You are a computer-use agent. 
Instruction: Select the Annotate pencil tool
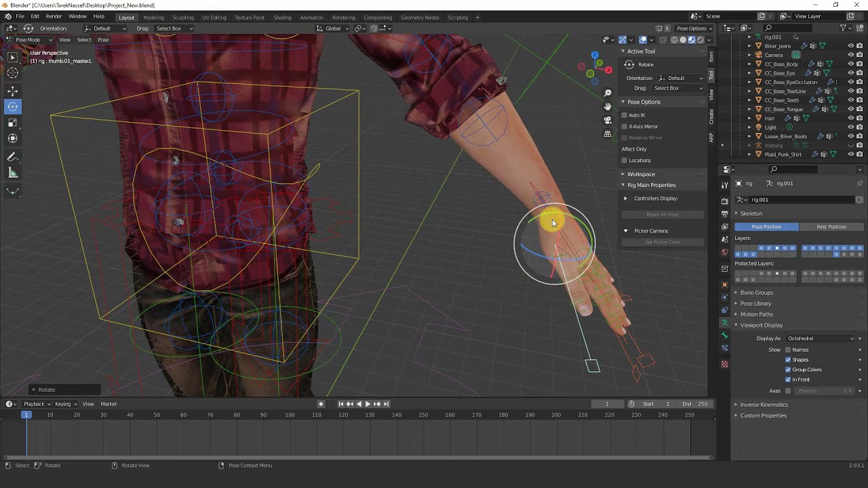[x=13, y=157]
